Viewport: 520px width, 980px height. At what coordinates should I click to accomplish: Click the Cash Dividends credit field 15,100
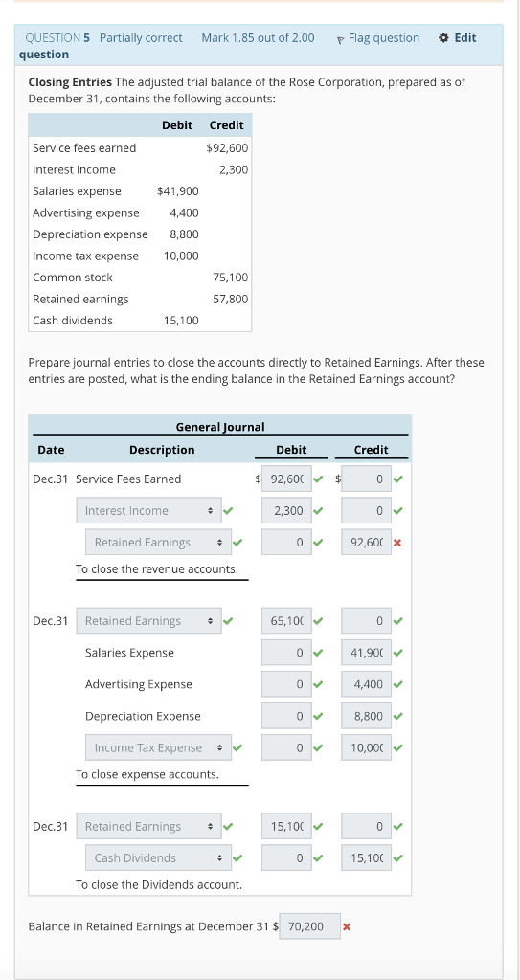point(366,858)
